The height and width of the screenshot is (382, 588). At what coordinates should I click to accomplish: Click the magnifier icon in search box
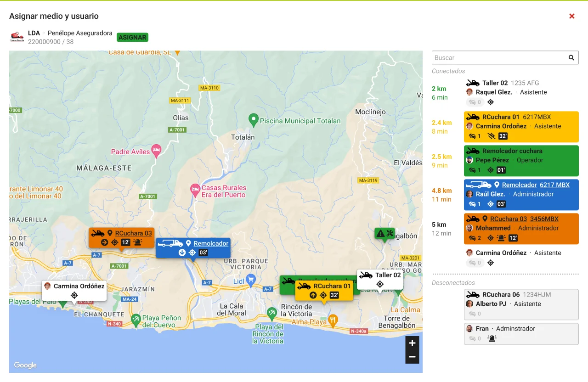point(571,57)
